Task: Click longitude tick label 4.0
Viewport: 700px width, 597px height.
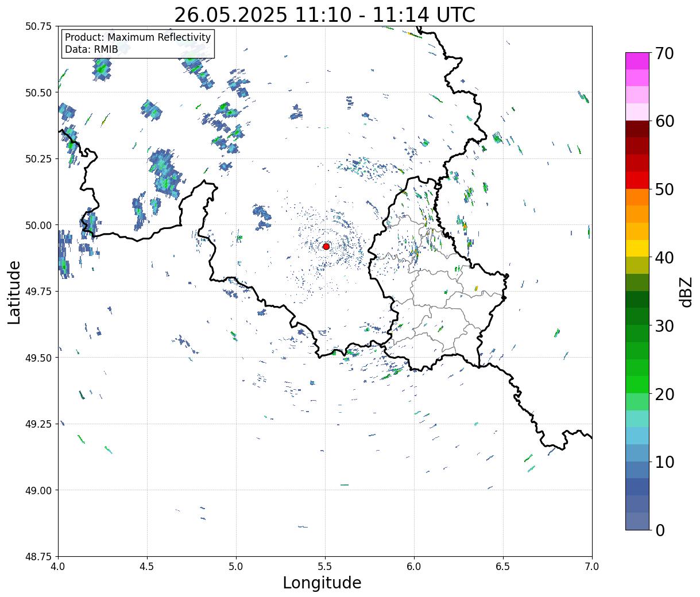Action: pyautogui.click(x=58, y=567)
